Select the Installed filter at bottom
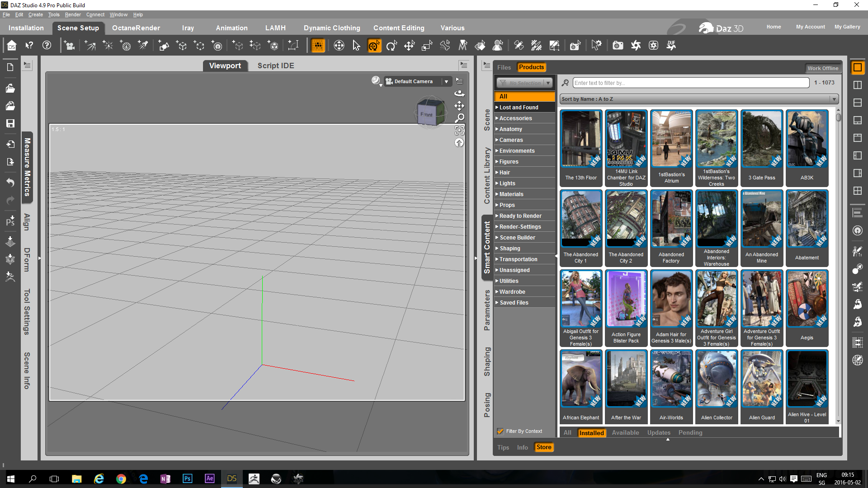Viewport: 868px width, 488px height. pyautogui.click(x=591, y=433)
